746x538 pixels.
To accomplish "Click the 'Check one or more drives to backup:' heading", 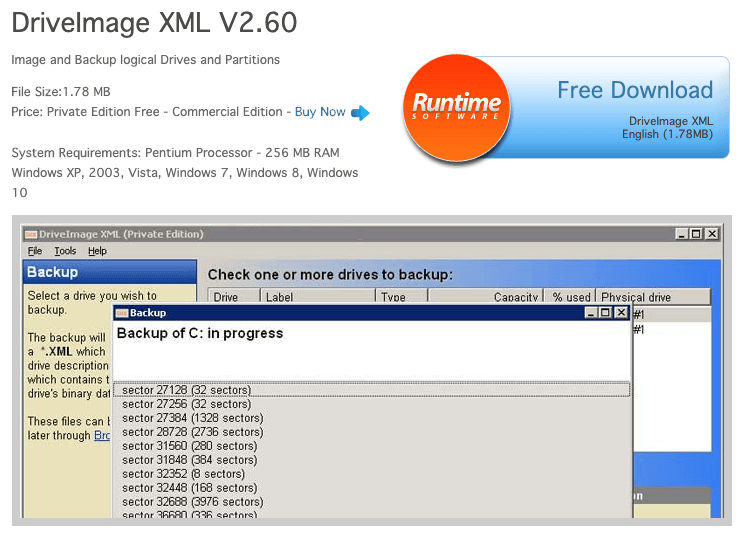I will point(330,275).
